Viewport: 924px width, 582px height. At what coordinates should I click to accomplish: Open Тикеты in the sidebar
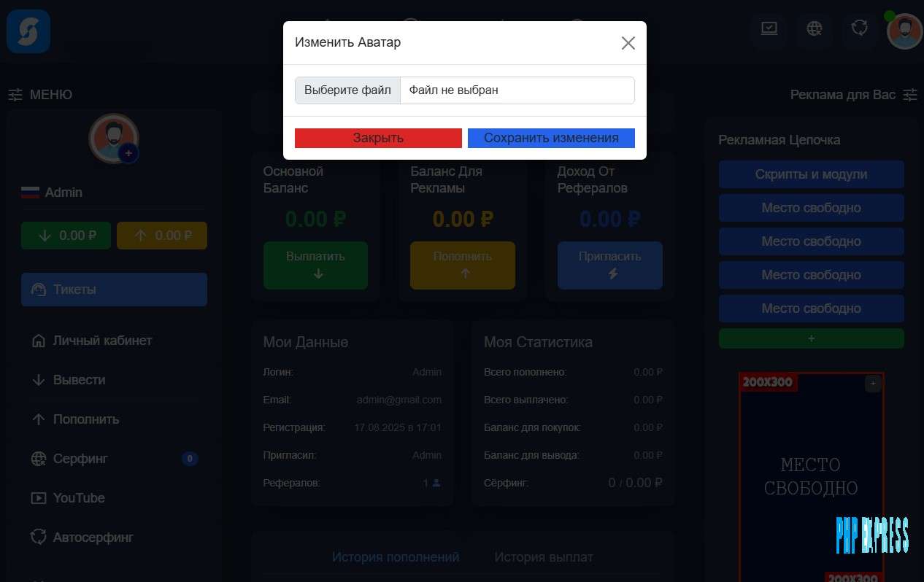pos(114,290)
